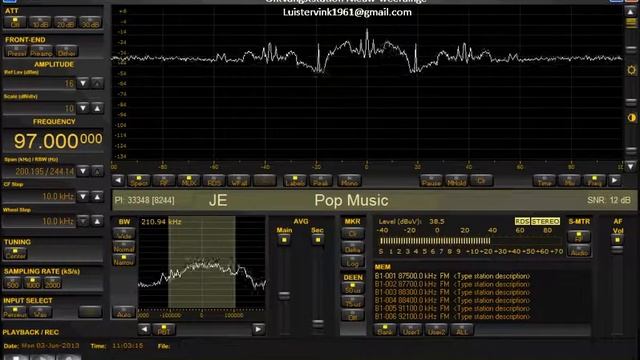
Task: Select 10 dB attenuation
Action: click(x=40, y=22)
